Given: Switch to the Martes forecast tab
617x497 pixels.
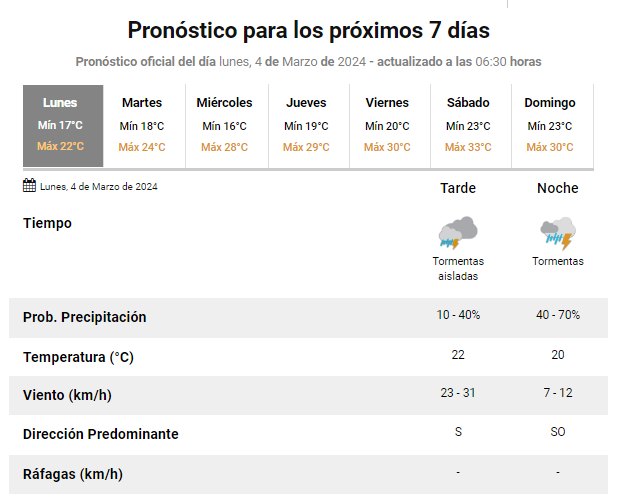Looking at the screenshot, I should (142, 125).
